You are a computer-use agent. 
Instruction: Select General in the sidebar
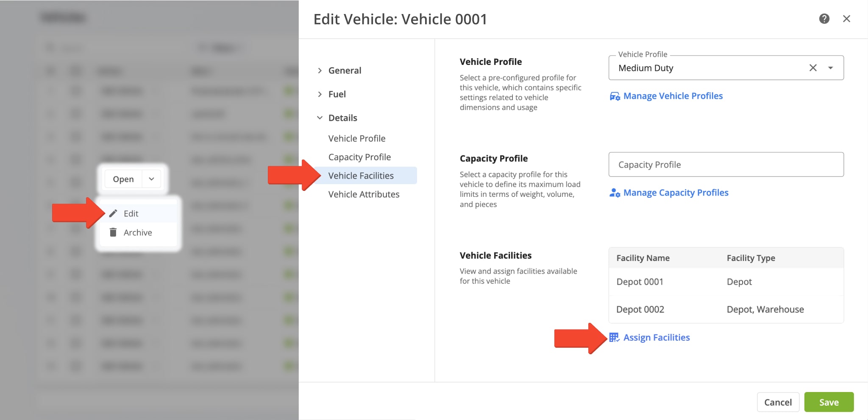(345, 70)
